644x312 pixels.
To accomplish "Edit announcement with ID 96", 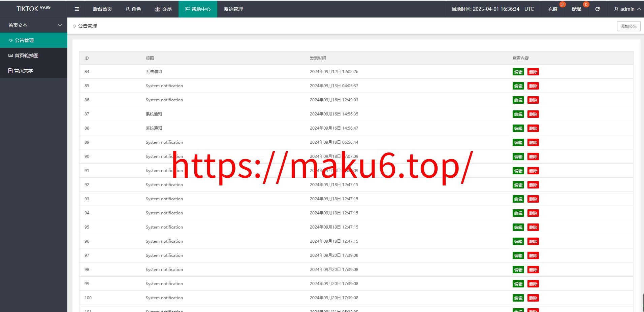I will (x=518, y=241).
